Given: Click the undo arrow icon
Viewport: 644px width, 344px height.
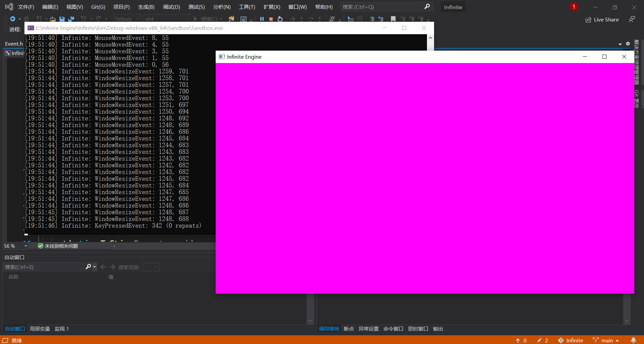Looking at the screenshot, I should pyautogui.click(x=84, y=19).
